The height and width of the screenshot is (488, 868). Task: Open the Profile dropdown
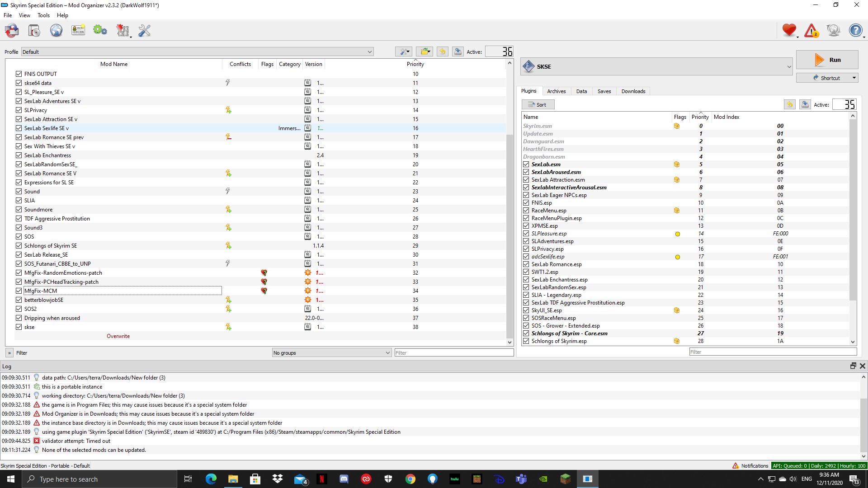[198, 52]
